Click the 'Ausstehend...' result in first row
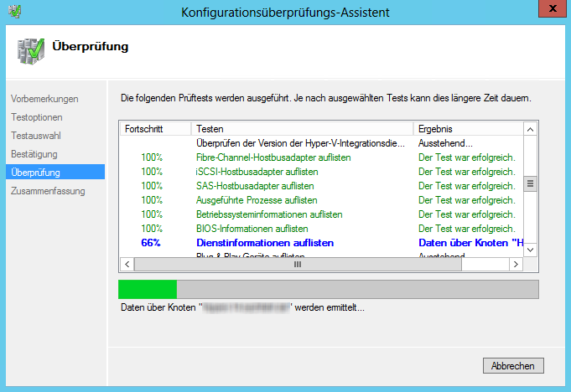The image size is (571, 392). point(445,143)
